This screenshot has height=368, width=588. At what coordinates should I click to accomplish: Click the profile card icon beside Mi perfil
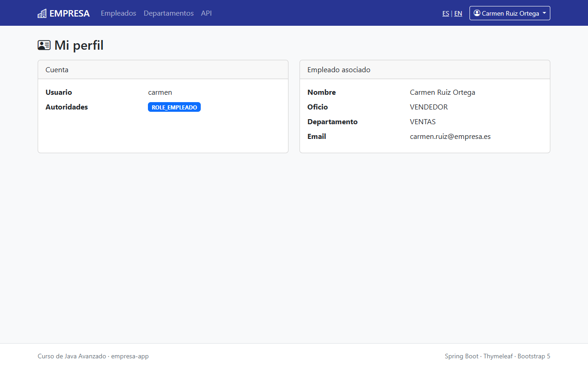[44, 45]
